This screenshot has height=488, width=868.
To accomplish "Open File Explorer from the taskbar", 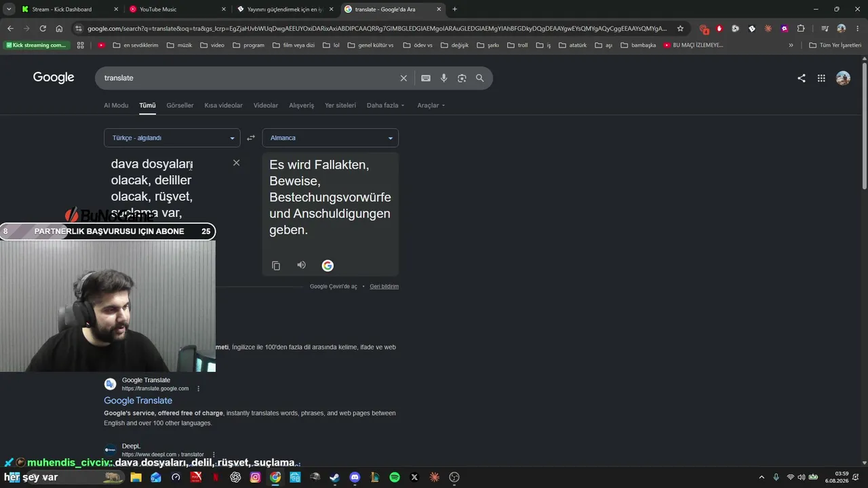I will pos(136,477).
